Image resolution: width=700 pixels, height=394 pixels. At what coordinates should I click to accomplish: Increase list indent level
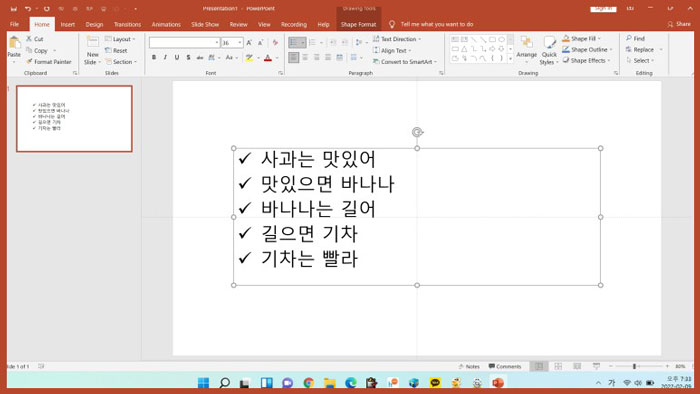coord(344,42)
